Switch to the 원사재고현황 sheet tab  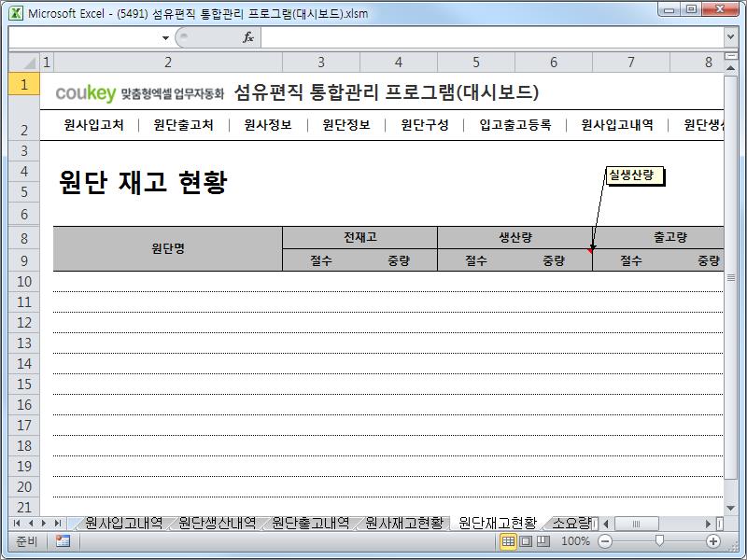[404, 523]
